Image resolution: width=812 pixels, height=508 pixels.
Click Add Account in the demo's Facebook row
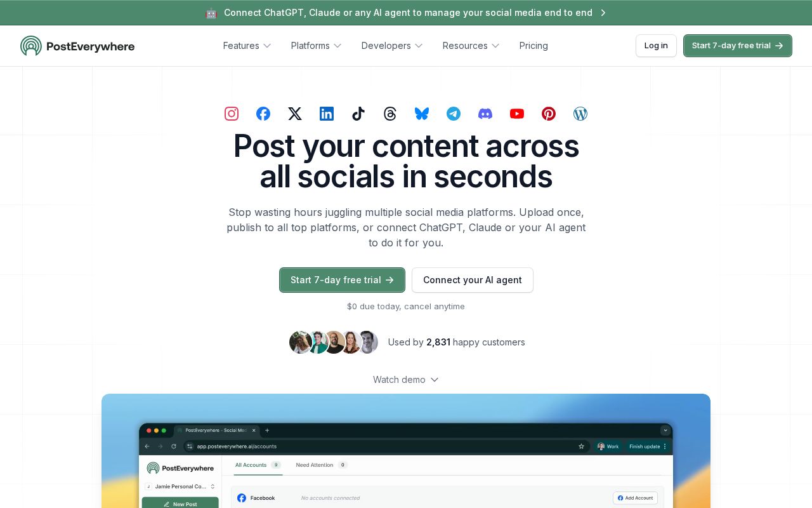[635, 498]
